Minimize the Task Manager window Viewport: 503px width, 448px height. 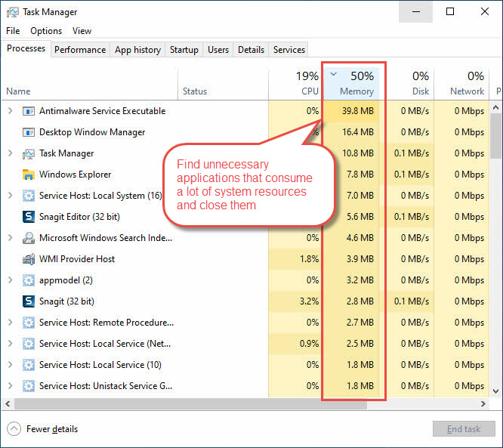pyautogui.click(x=416, y=11)
